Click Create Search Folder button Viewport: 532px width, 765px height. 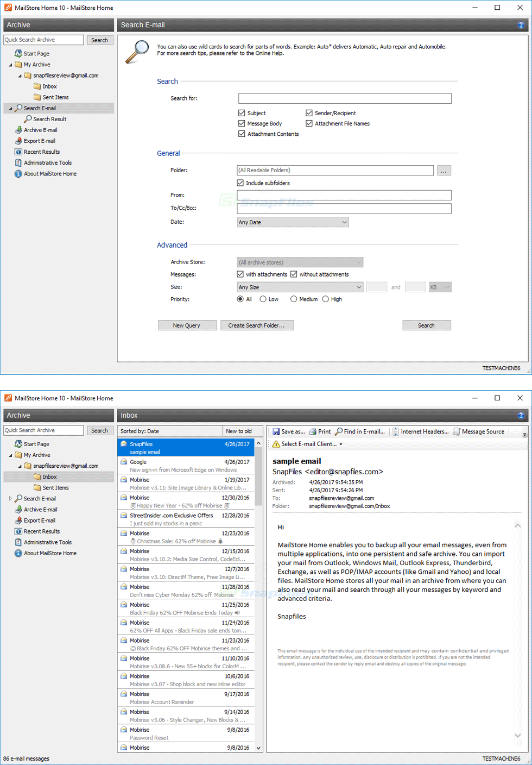[x=256, y=325]
